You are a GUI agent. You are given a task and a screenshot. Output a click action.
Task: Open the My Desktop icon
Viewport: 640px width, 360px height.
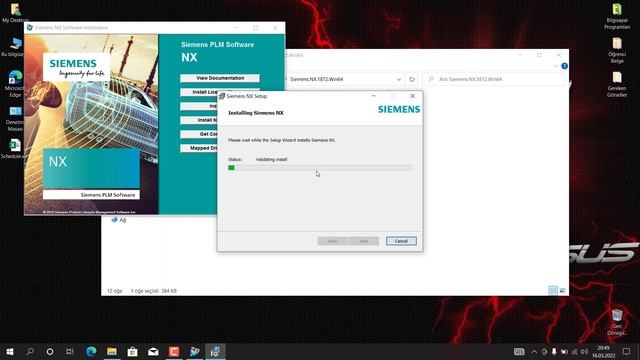tap(15, 13)
